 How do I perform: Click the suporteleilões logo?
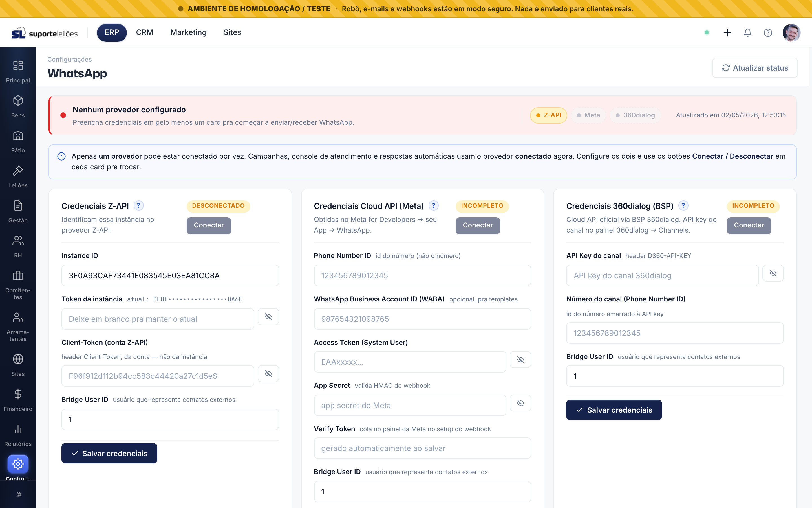pos(44,32)
